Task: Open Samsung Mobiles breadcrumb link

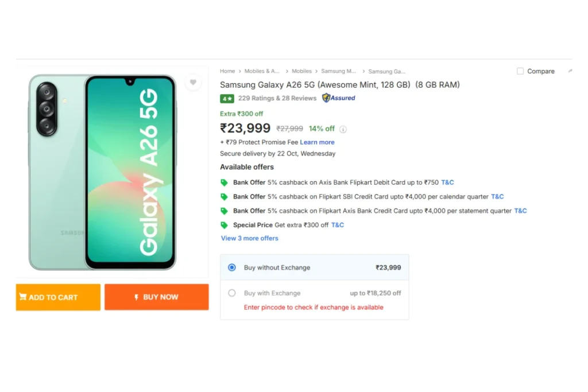Action: pos(338,71)
